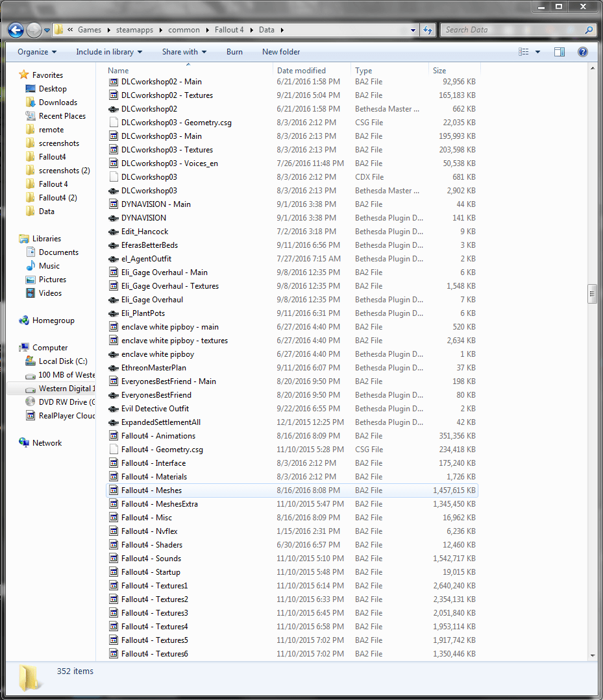Click the vertical scrollbar thumb

click(x=592, y=293)
